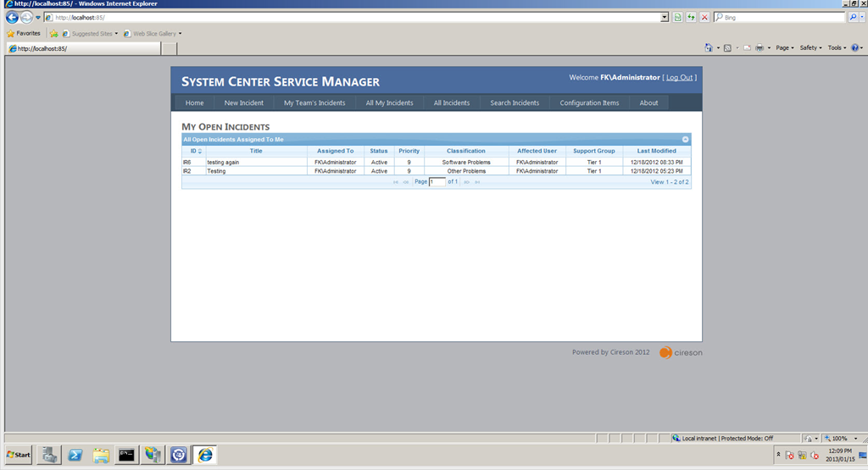This screenshot has width=868, height=470.
Task: Click the grid page number input box
Action: coord(437,182)
